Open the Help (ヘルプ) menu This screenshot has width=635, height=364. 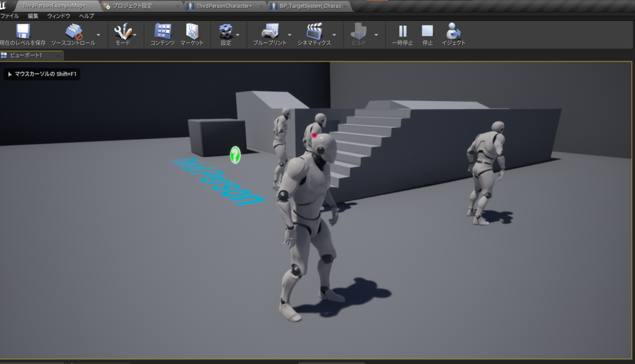(86, 16)
